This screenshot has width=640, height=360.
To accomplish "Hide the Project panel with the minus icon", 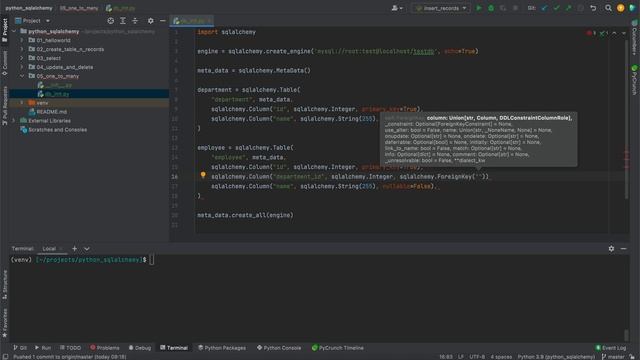I will (x=162, y=21).
